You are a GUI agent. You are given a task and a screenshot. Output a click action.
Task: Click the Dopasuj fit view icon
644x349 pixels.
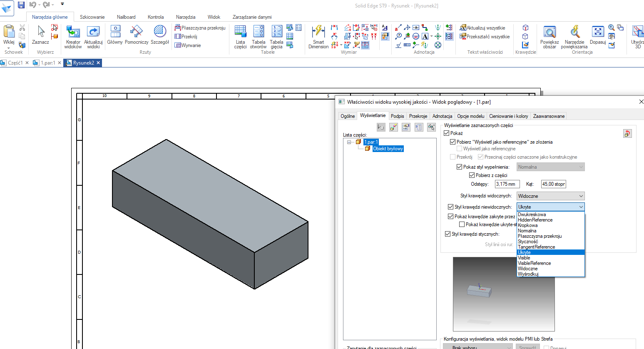pos(598,32)
